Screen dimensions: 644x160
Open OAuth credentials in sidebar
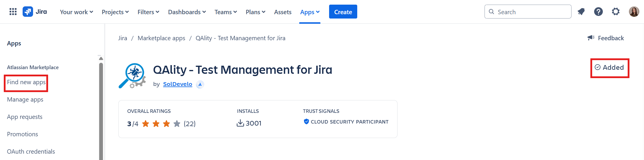31,152
